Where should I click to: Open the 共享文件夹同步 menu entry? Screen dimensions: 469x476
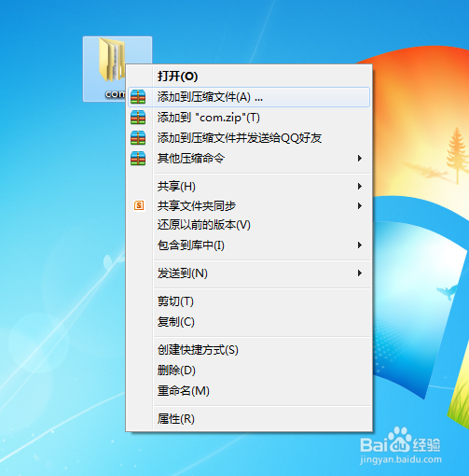(x=249, y=205)
